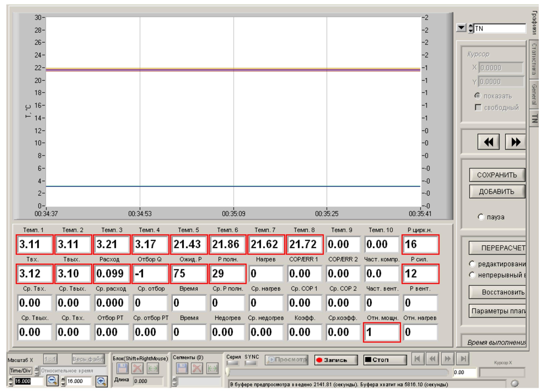Screen dimensions: 545x392
Task: Click the Весь файл button
Action: 88,359
